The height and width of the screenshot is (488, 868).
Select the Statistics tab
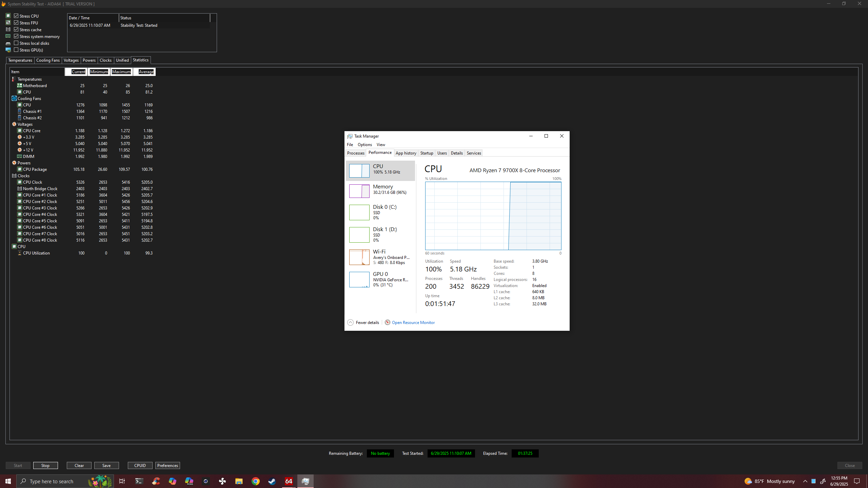click(141, 60)
